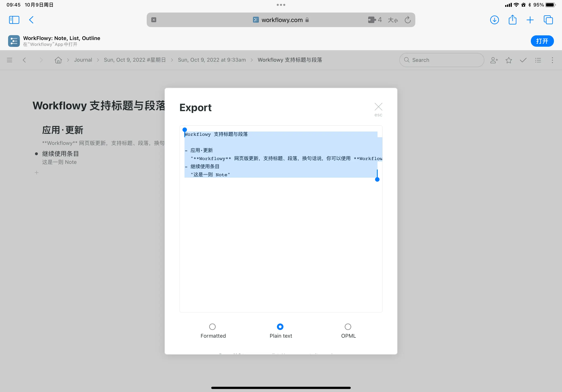Screen dimensions: 562x392
Task: Select the Plain text export option
Action: coord(280,327)
